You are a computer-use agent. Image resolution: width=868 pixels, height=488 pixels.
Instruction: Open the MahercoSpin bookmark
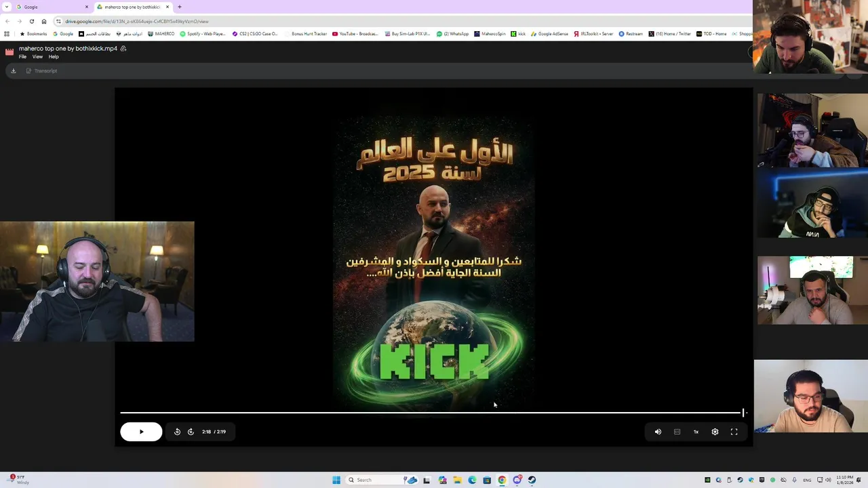tap(490, 34)
